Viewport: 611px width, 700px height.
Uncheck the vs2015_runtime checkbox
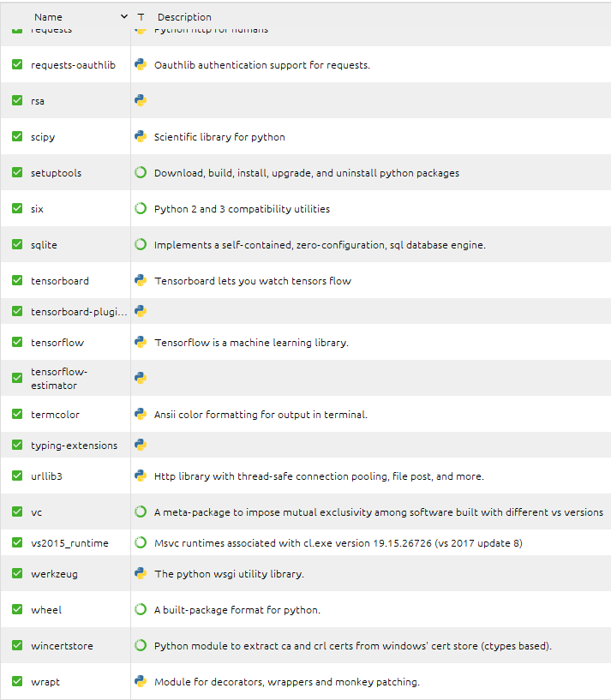click(x=17, y=542)
